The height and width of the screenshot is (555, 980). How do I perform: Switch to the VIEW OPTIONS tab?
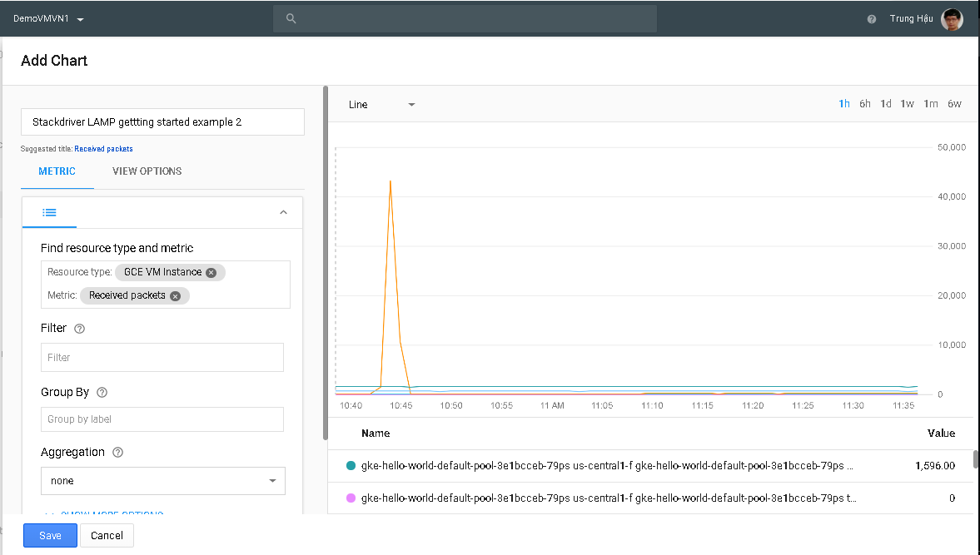(147, 171)
